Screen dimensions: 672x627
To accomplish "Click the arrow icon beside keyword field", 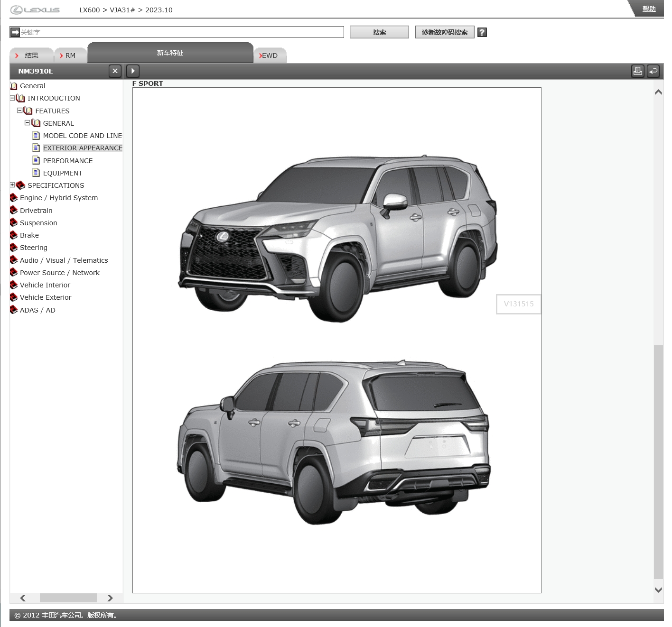I will tap(15, 32).
